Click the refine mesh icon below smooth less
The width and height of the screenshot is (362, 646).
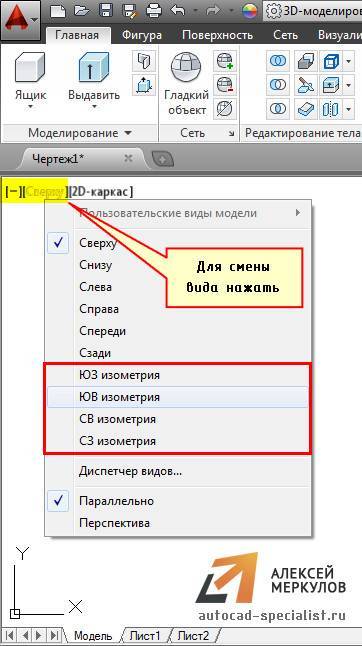225,109
